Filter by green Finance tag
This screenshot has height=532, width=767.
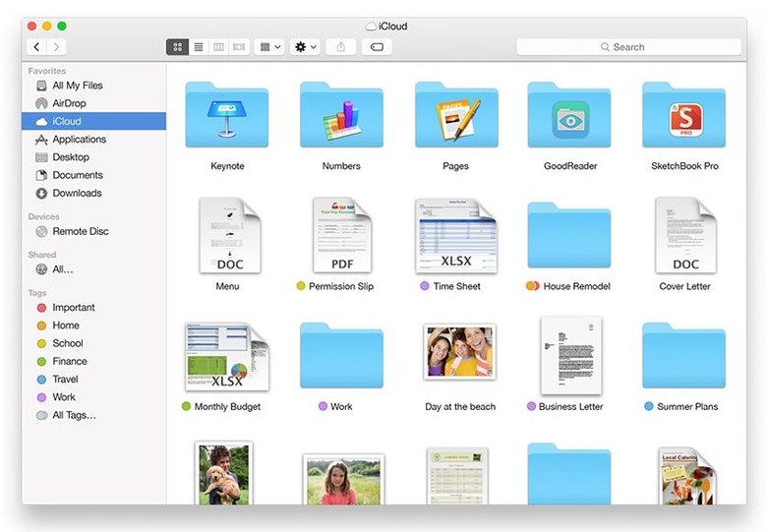94,361
